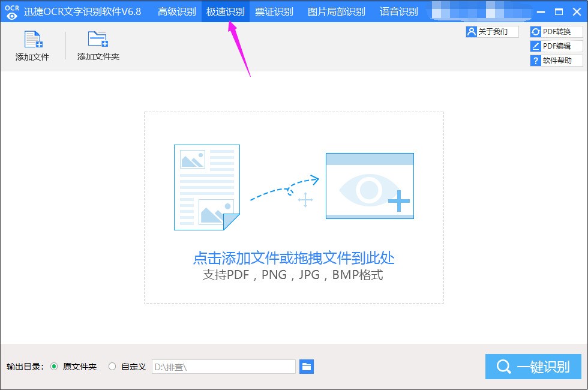The height and width of the screenshot is (390, 588).
Task: Open the output folder browse icon
Action: tap(307, 367)
